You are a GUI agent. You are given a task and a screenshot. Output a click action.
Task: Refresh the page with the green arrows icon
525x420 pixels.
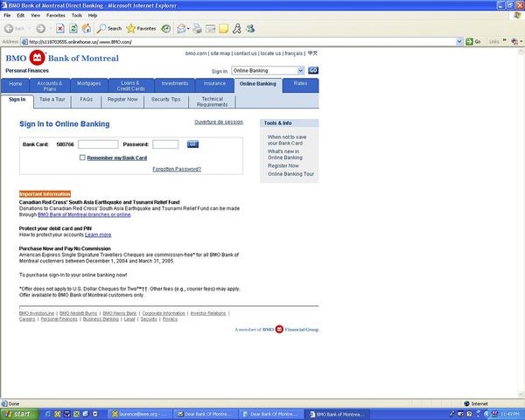(x=73, y=29)
